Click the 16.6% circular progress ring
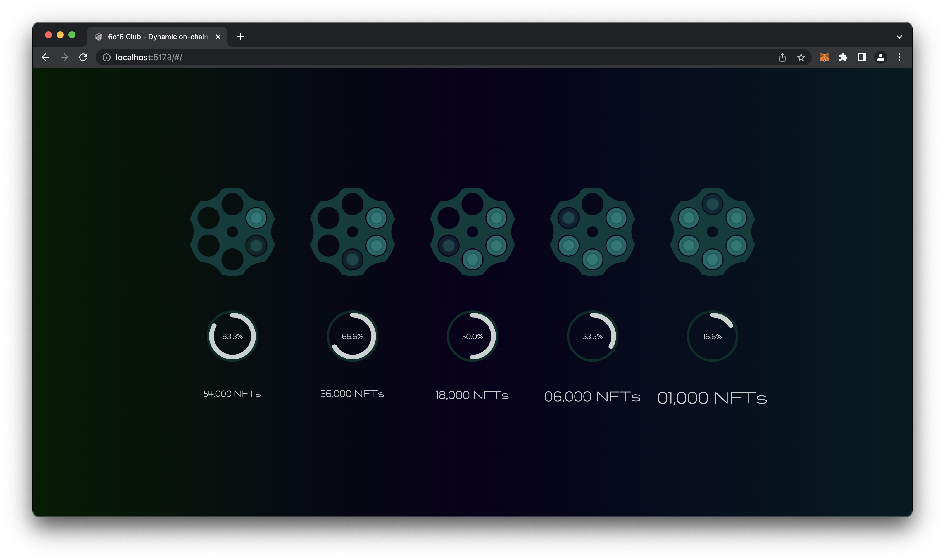Viewport: 945px width, 560px height. point(712,336)
